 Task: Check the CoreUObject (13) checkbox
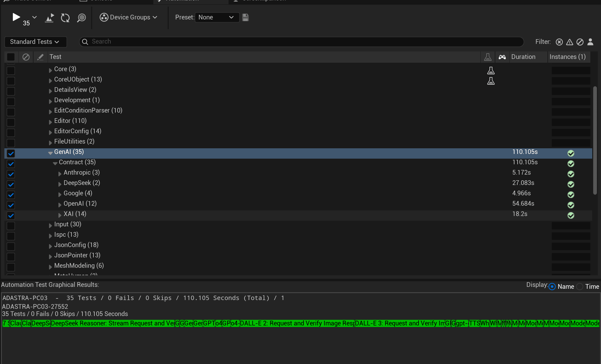pos(11,81)
